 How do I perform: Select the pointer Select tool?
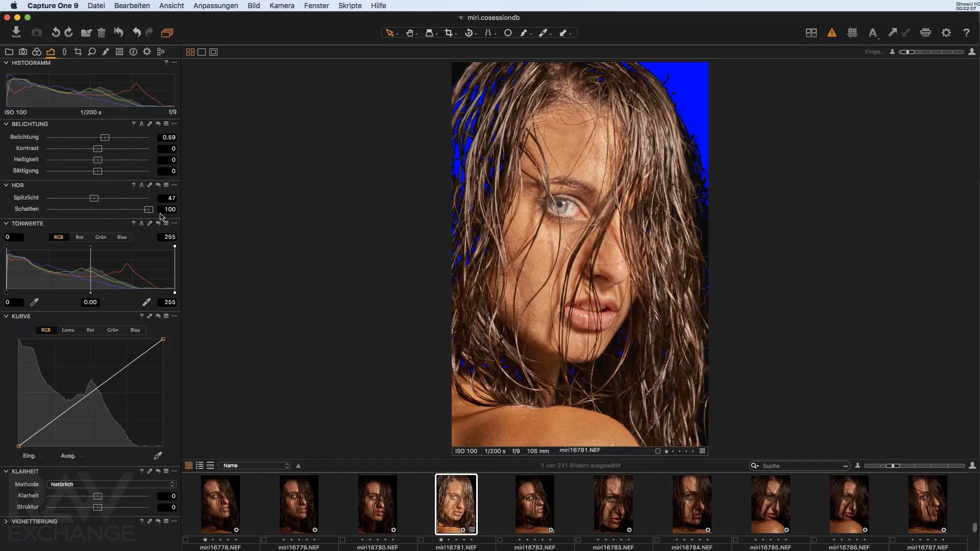point(390,33)
